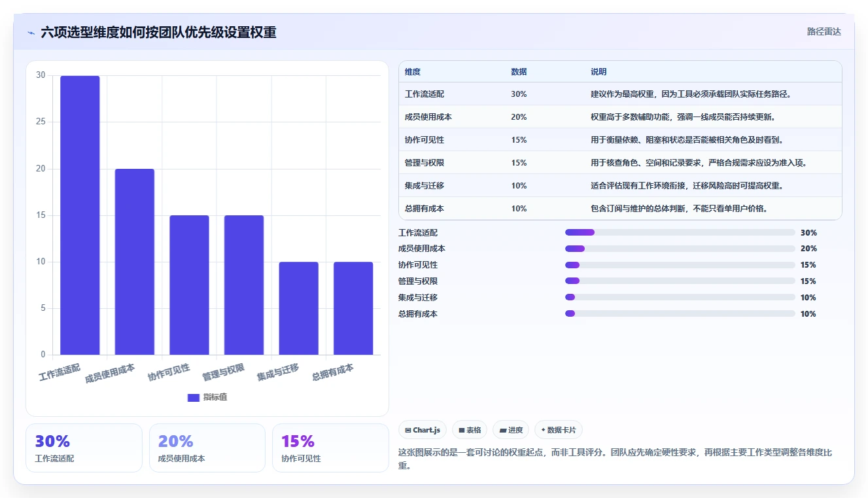Toggle the 指标值 legend swatch
Screen dimensions: 868x498
194,397
